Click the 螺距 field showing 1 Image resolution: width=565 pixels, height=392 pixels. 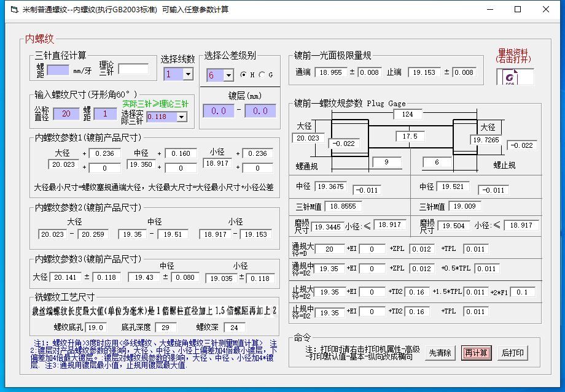105,113
